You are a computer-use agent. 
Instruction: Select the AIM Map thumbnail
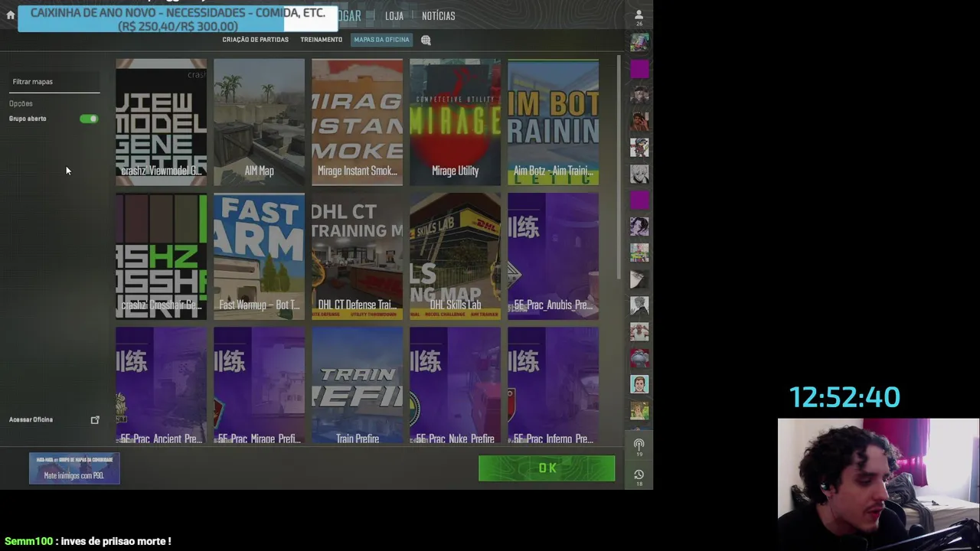tap(259, 122)
